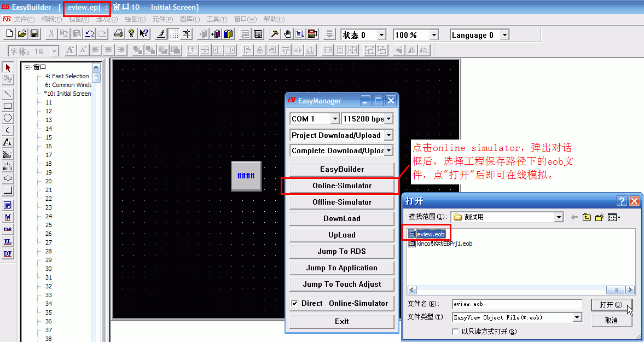
Task: Click the Save floppy disk toolbar icon
Action: (34, 34)
